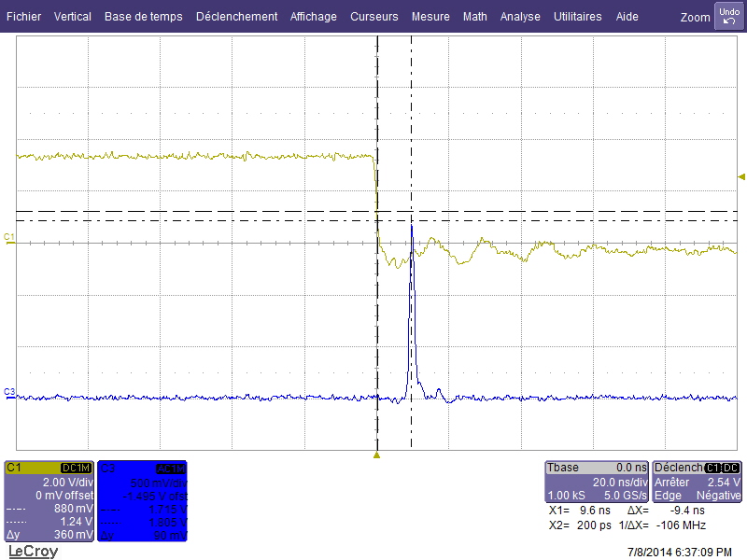Click the yellow trigger level arrow on right edge

741,176
